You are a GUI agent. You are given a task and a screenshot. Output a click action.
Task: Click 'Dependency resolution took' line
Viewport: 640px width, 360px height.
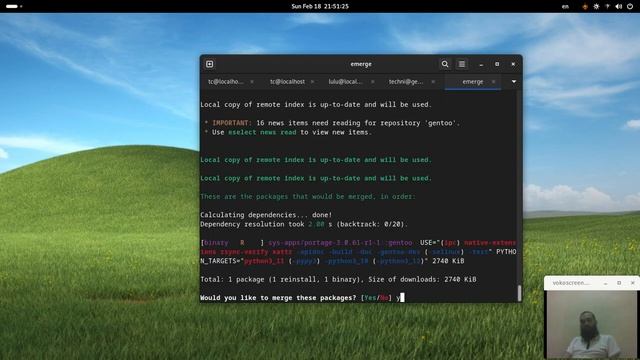[x=304, y=224]
